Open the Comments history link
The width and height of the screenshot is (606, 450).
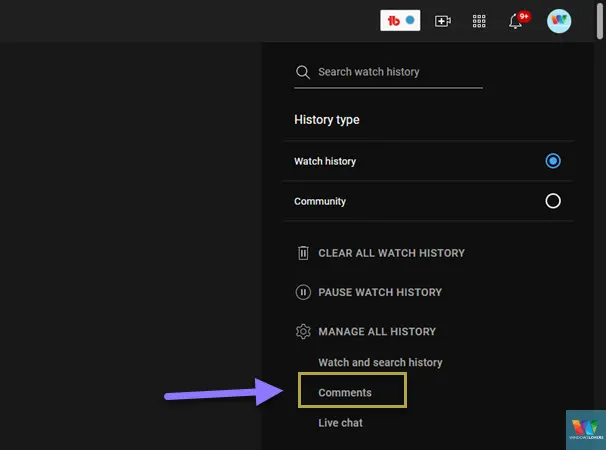(345, 393)
